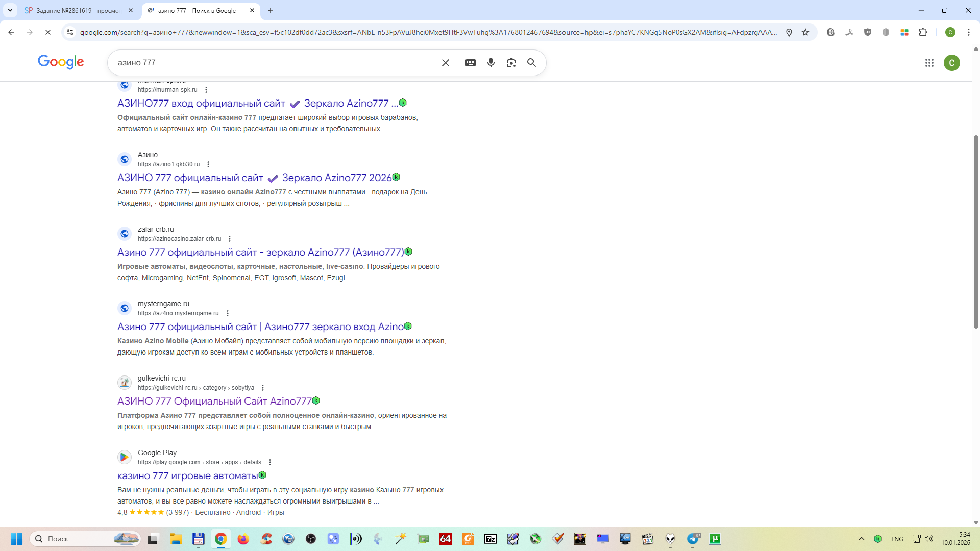Open more options for Google Play result
This screenshot has width=980, height=551.
click(270, 462)
